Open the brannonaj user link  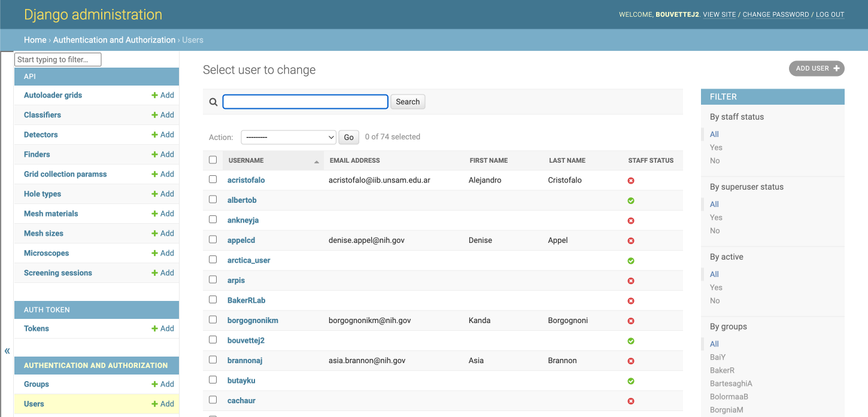245,361
